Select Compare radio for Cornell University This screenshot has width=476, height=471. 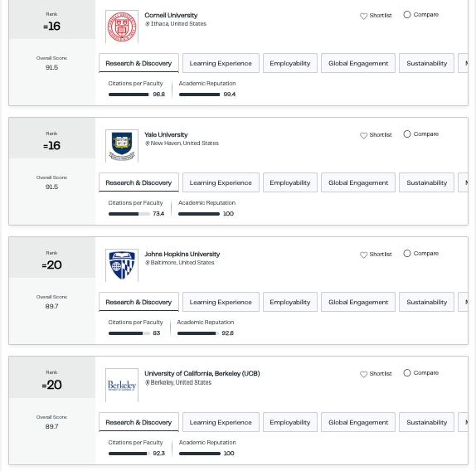point(407,15)
